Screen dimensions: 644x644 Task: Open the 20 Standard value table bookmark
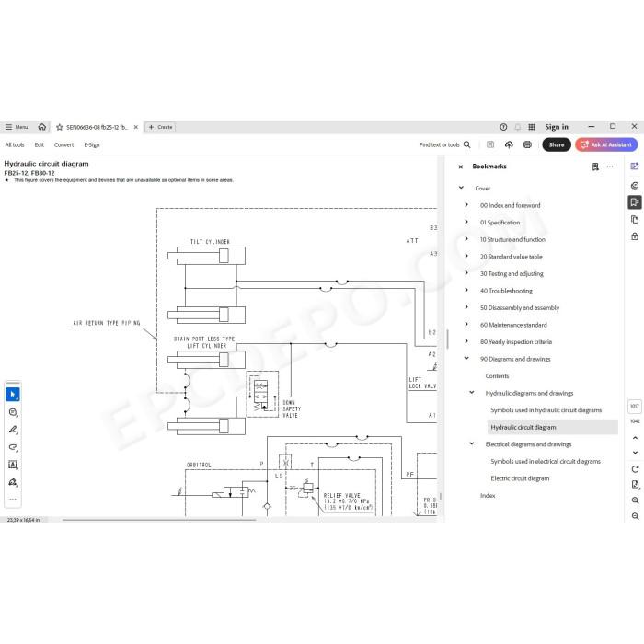pyautogui.click(x=511, y=257)
